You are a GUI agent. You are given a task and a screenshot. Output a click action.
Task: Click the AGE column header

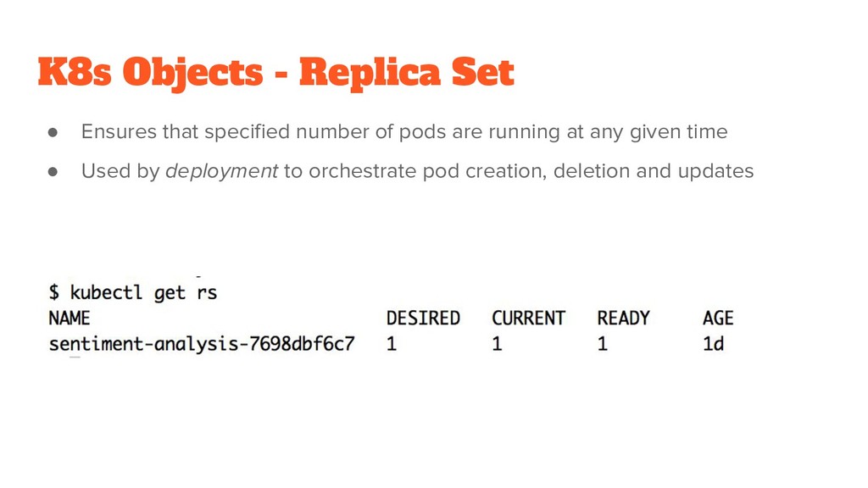[x=718, y=319]
